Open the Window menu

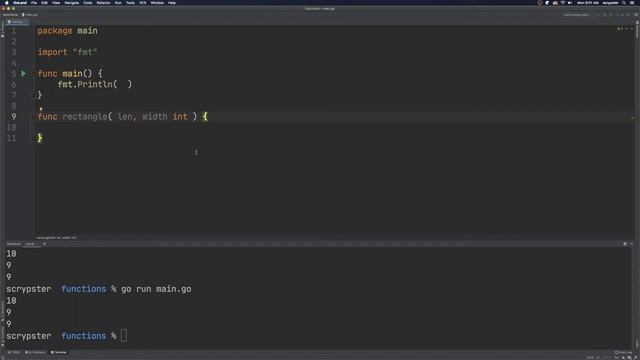157,3
